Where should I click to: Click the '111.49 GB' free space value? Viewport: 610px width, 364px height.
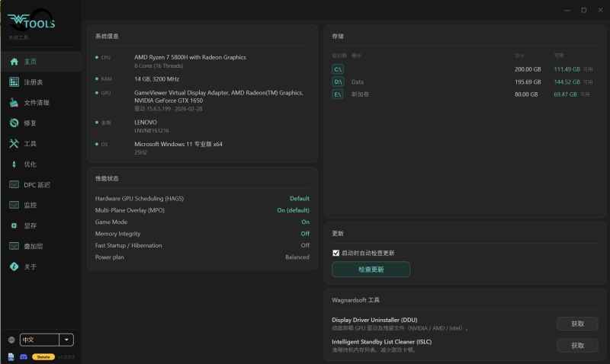pyautogui.click(x=567, y=69)
